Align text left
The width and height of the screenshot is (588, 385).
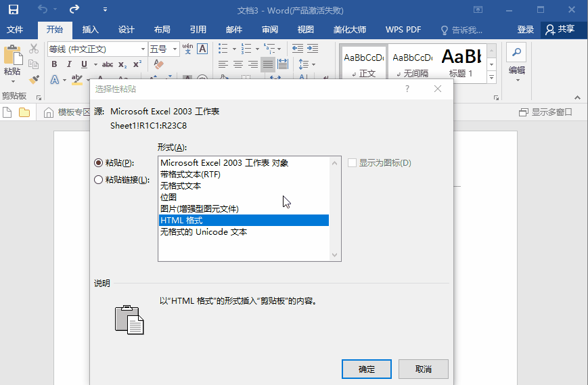223,64
